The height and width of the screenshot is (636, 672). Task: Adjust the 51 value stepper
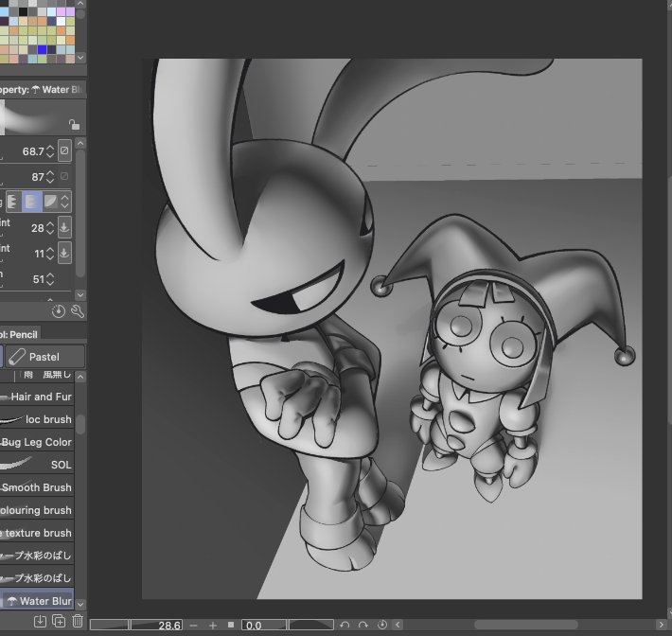[50, 279]
